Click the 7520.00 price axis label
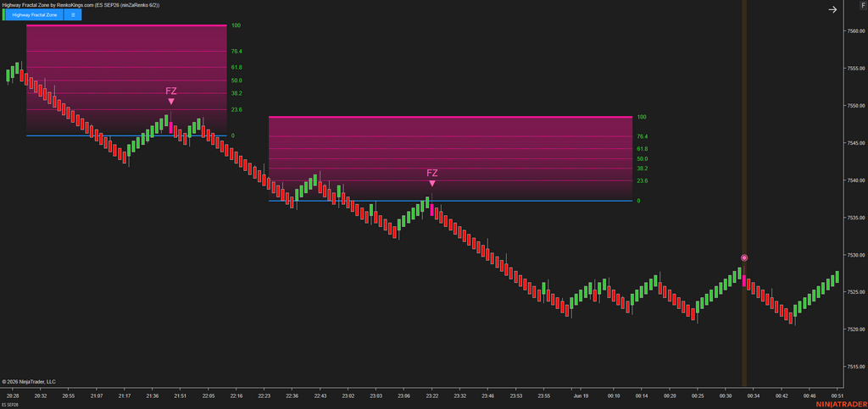This screenshot has height=409, width=868. [856, 329]
